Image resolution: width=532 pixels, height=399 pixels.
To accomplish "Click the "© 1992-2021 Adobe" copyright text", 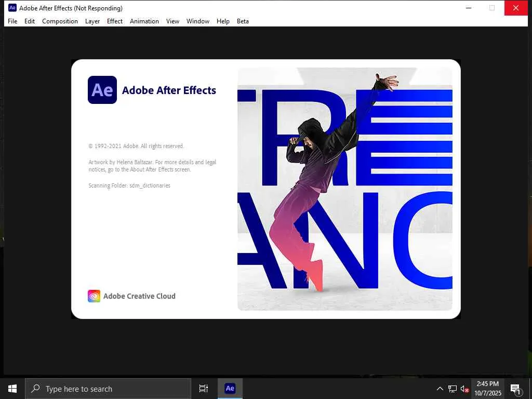I will point(136,146).
